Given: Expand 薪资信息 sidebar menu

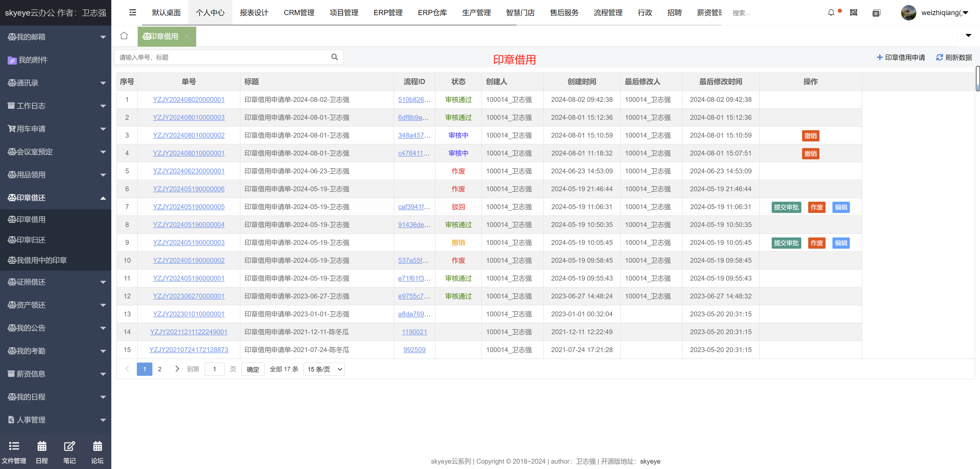Looking at the screenshot, I should [56, 374].
